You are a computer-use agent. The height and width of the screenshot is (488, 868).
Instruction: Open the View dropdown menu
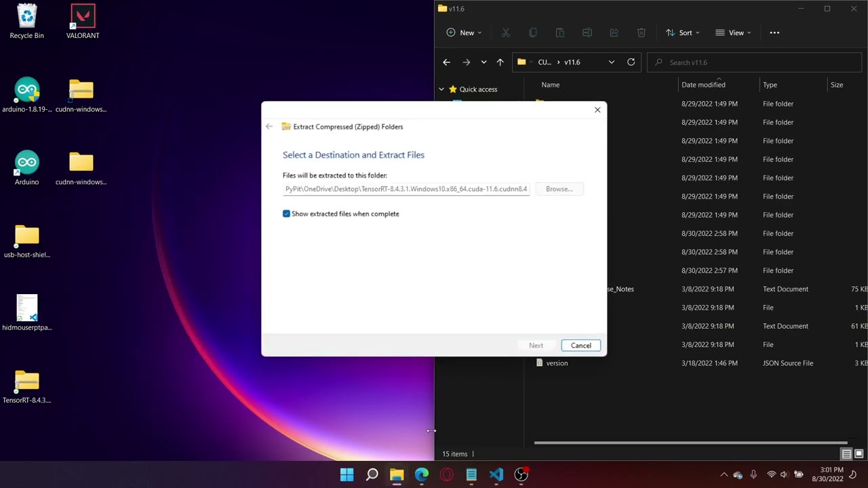[x=733, y=33]
